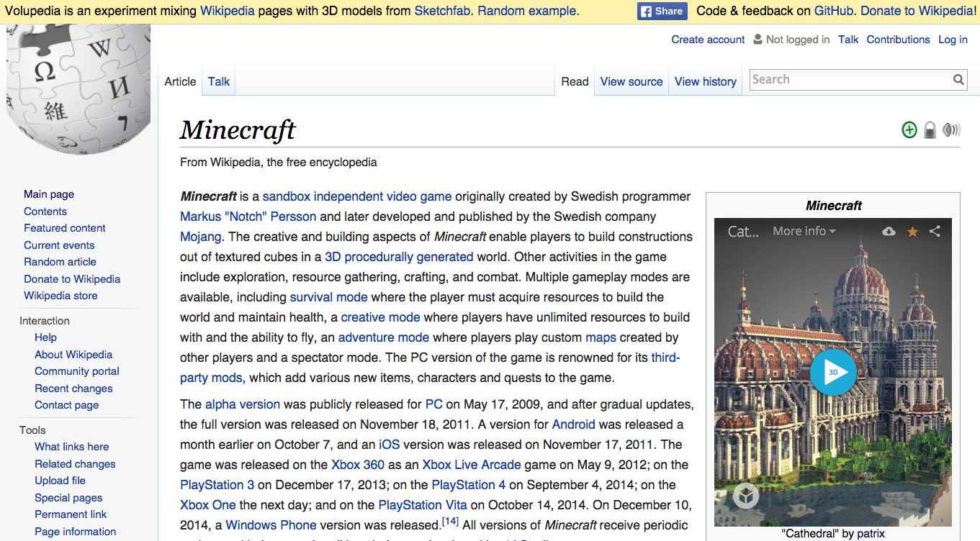Image resolution: width=980 pixels, height=541 pixels.
Task: Click Donate to Wikipedia in sidebar
Action: click(x=72, y=279)
